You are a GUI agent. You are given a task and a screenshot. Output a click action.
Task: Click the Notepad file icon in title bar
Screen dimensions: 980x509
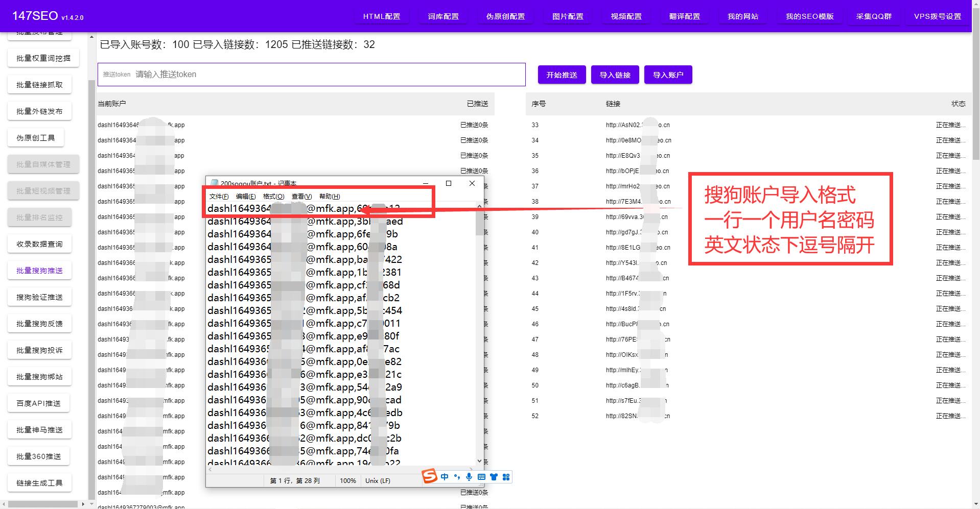214,183
